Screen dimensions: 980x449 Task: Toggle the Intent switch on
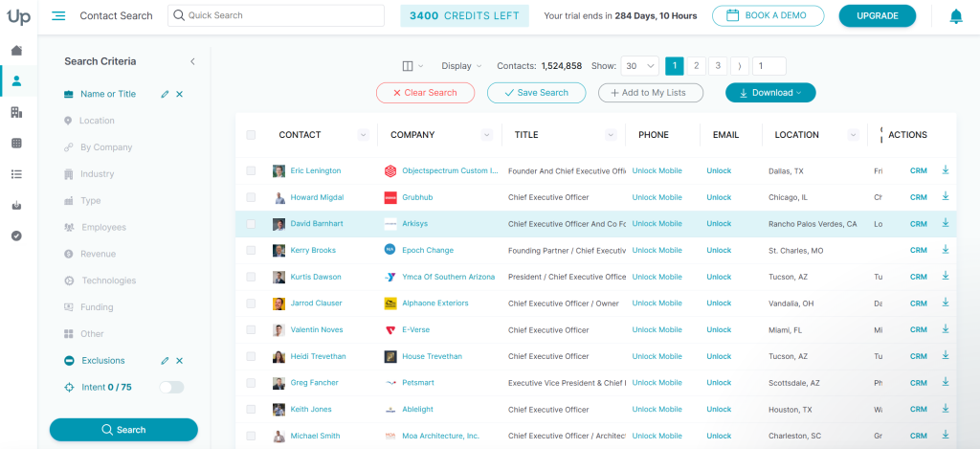pyautogui.click(x=172, y=387)
